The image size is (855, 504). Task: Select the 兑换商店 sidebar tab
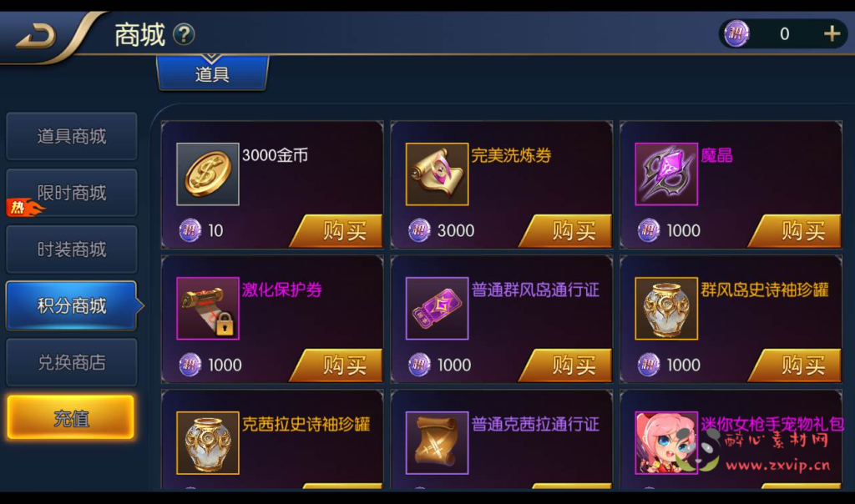(x=72, y=363)
